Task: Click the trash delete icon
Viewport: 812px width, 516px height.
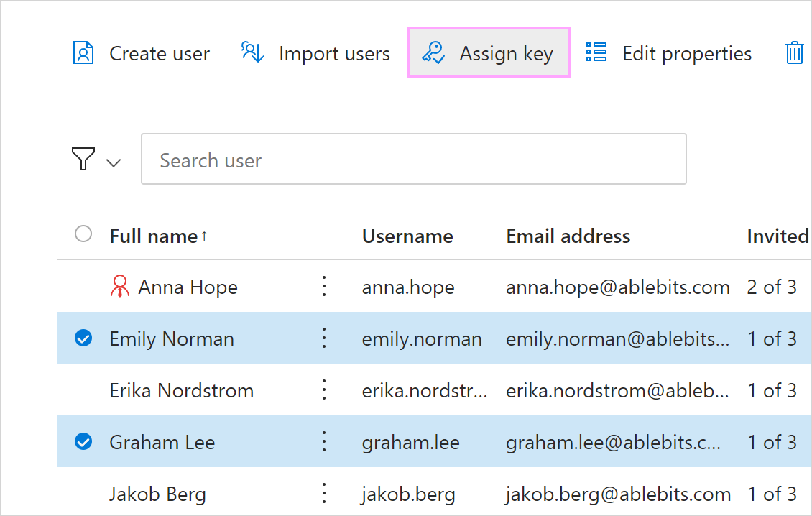Action: click(794, 53)
